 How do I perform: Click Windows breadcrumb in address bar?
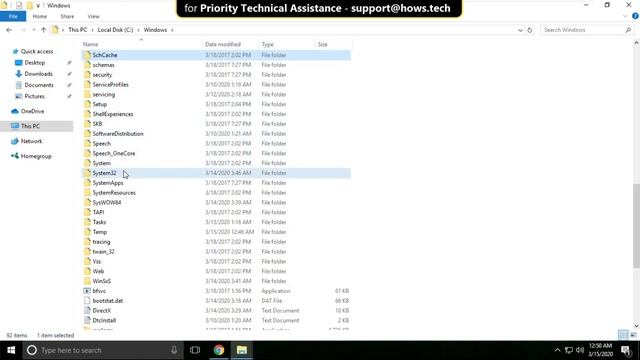point(155,30)
